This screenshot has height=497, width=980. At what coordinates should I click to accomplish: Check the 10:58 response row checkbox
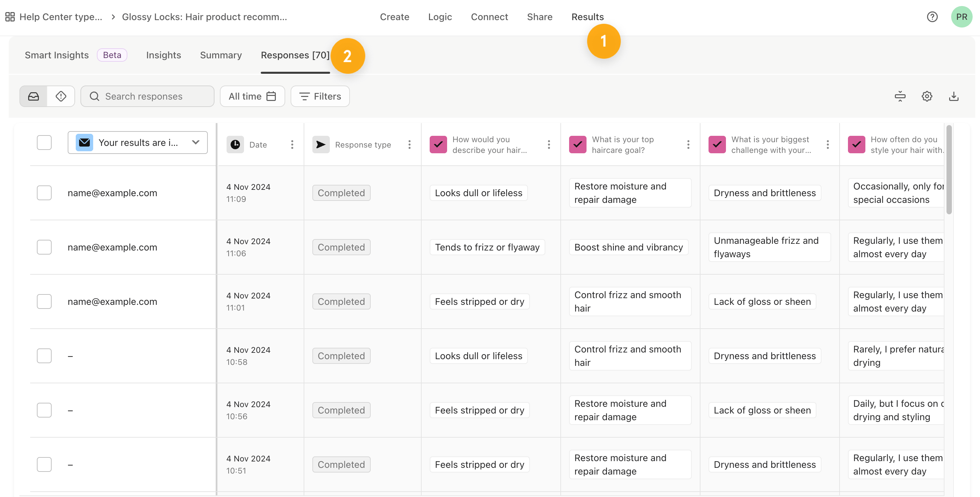44,356
